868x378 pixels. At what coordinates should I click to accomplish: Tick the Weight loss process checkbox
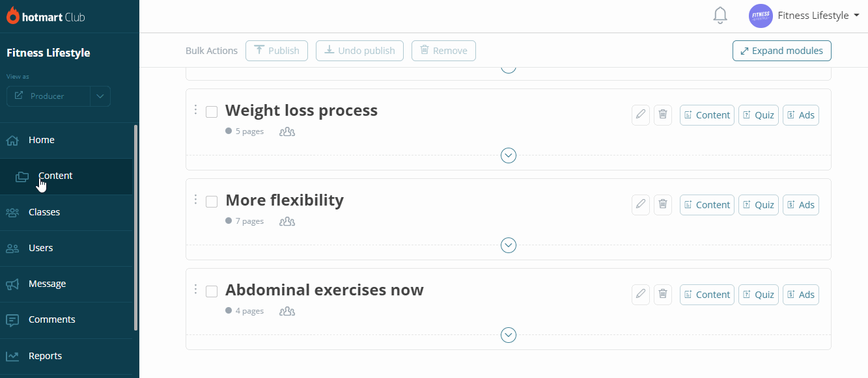tap(212, 112)
